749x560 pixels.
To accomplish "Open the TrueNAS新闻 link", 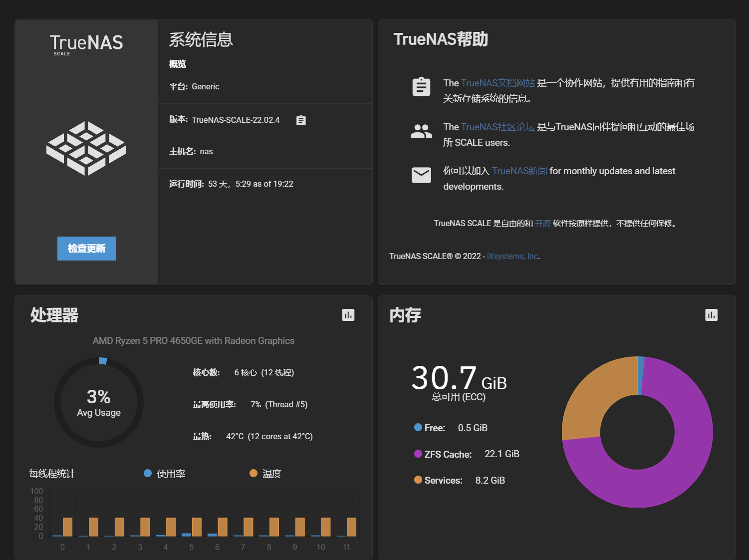I will (519, 171).
